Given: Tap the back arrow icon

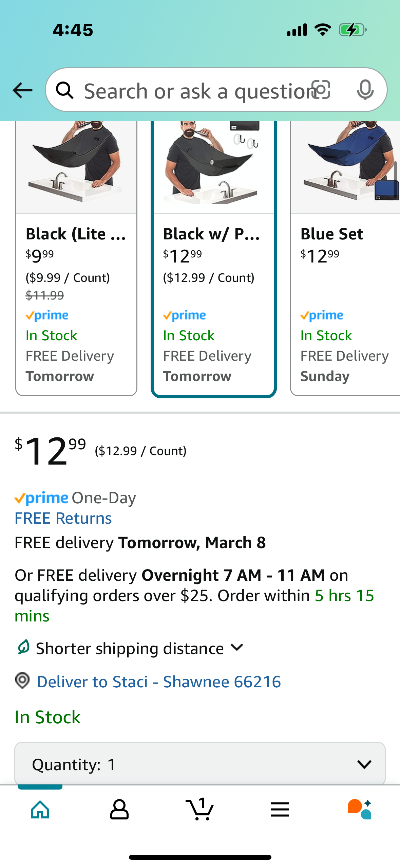Looking at the screenshot, I should (x=22, y=90).
